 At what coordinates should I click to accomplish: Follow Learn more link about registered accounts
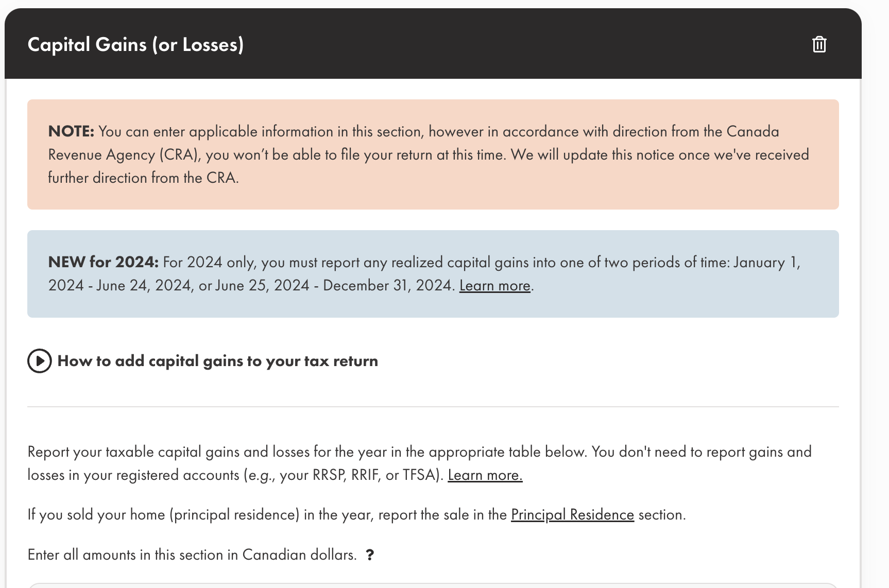coord(485,475)
